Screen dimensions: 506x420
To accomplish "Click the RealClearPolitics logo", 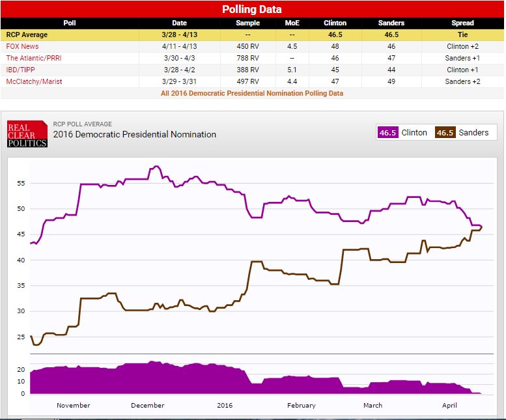I will pos(27,134).
